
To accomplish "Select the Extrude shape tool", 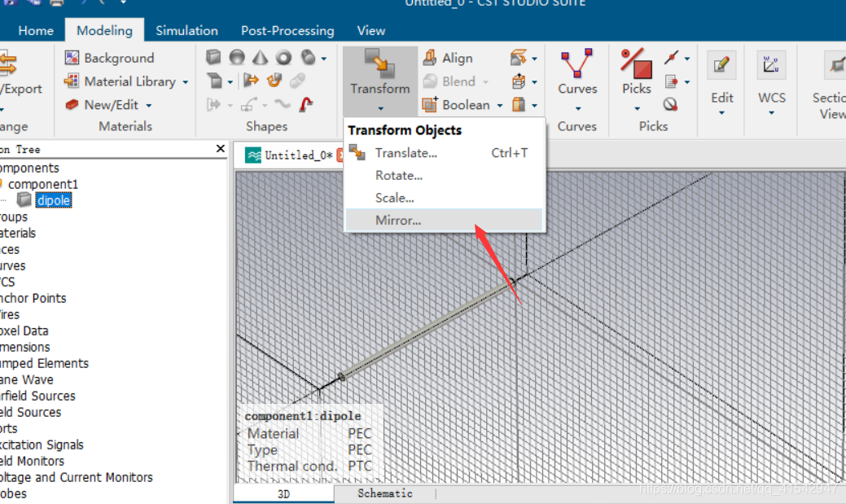I will click(215, 81).
